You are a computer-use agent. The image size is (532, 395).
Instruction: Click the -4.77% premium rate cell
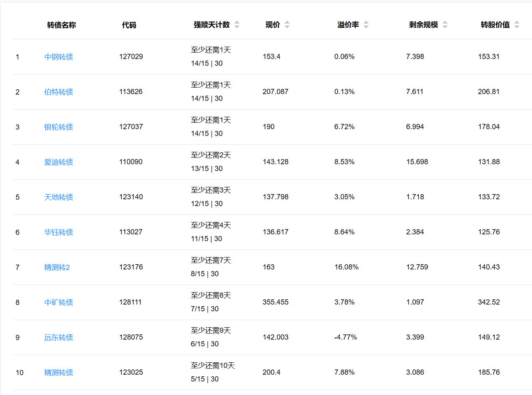(345, 337)
